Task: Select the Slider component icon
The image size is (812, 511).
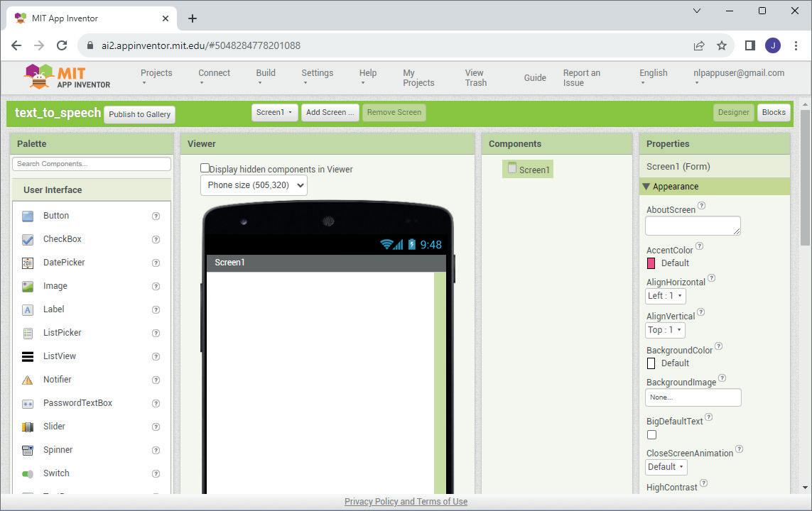Action: click(28, 427)
